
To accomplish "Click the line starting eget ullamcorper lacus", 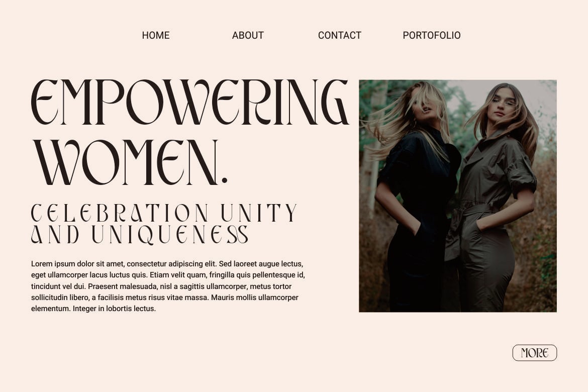I will click(x=168, y=275).
